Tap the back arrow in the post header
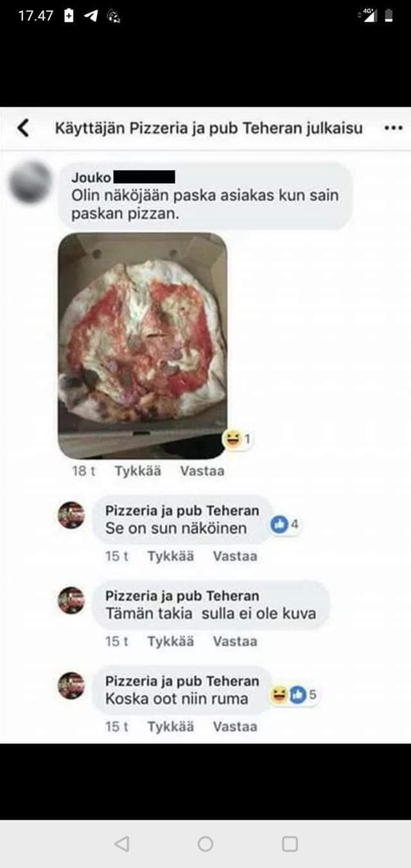The image size is (411, 868). coord(23,128)
